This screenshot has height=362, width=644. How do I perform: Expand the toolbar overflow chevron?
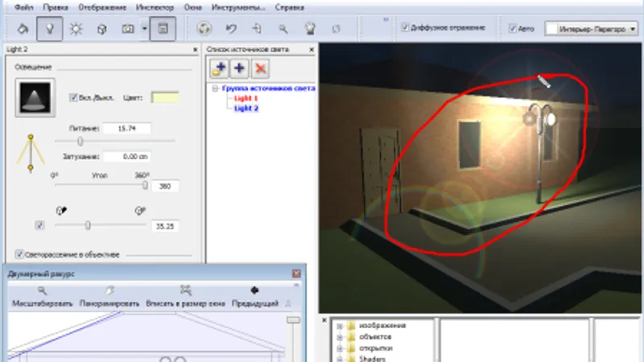click(386, 19)
